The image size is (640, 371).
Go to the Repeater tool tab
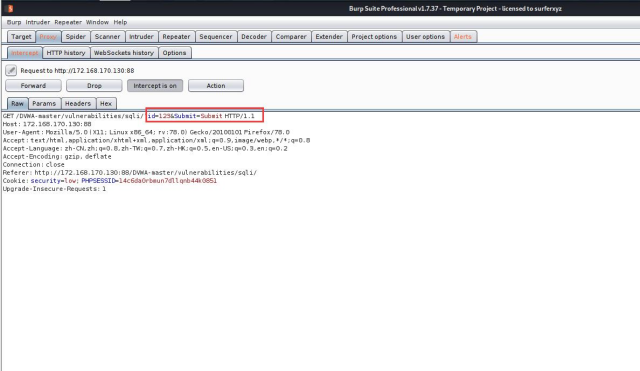coord(176,37)
